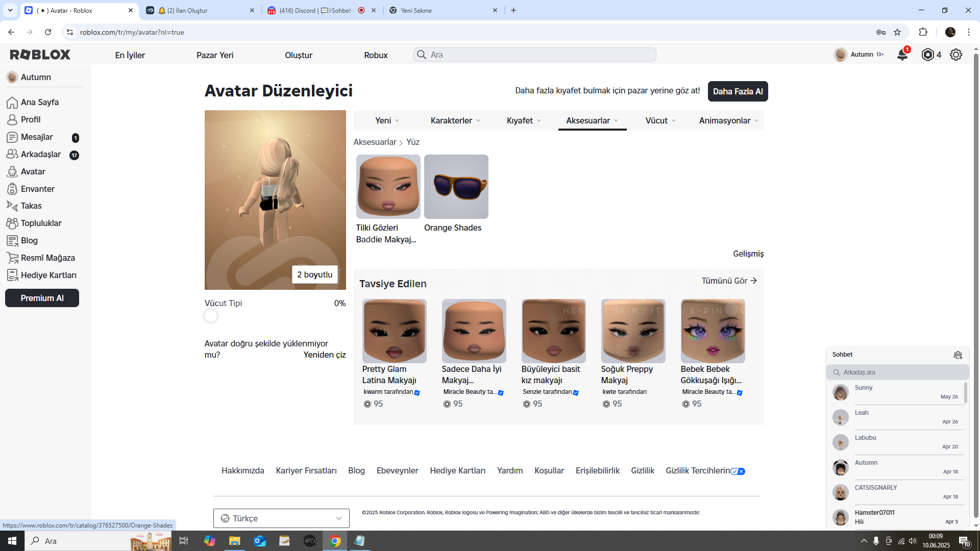
Task: Open Chrome profile avatar
Action: pyautogui.click(x=950, y=32)
